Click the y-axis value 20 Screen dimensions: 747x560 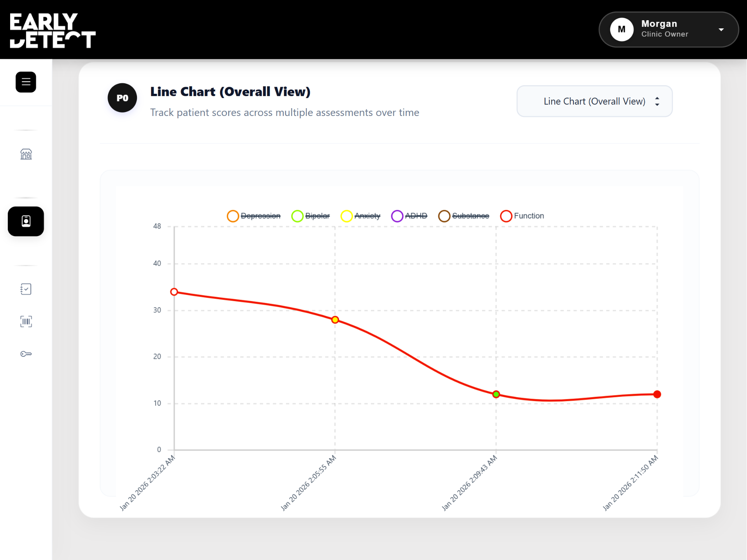click(157, 356)
